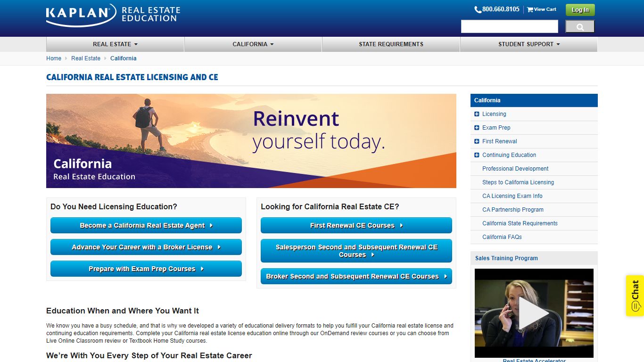Open California FAQs sidebar link
Screen dimensions: 644x362
tap(502, 237)
